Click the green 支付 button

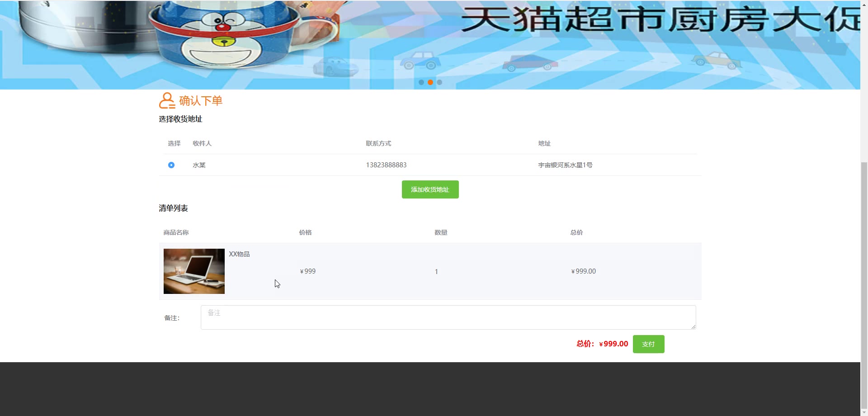point(649,344)
